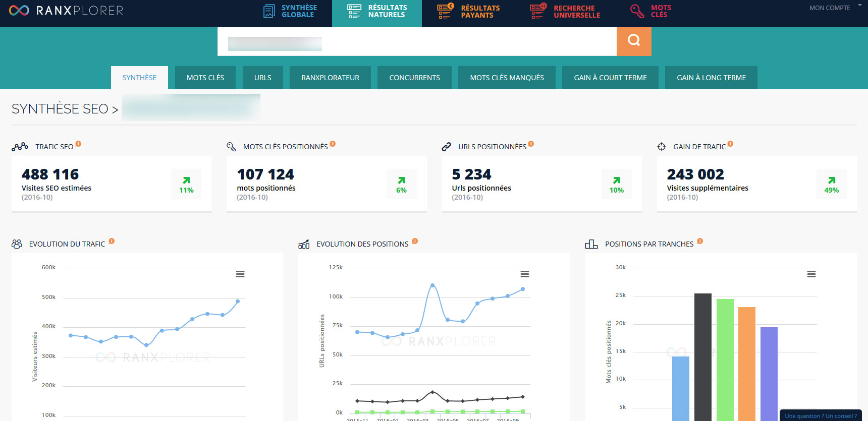This screenshot has width=868, height=421.
Task: Click the last data point of traffic line
Action: click(x=238, y=302)
